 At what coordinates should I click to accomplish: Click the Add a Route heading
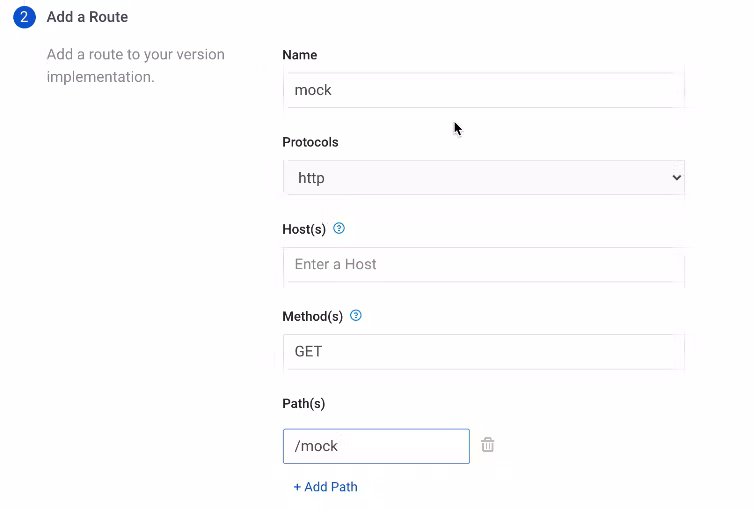[x=87, y=17]
